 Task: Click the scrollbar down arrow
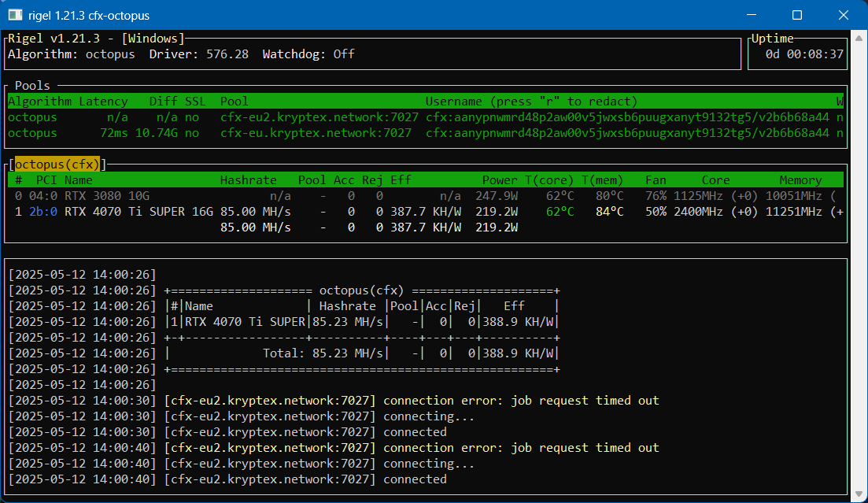pos(859,494)
